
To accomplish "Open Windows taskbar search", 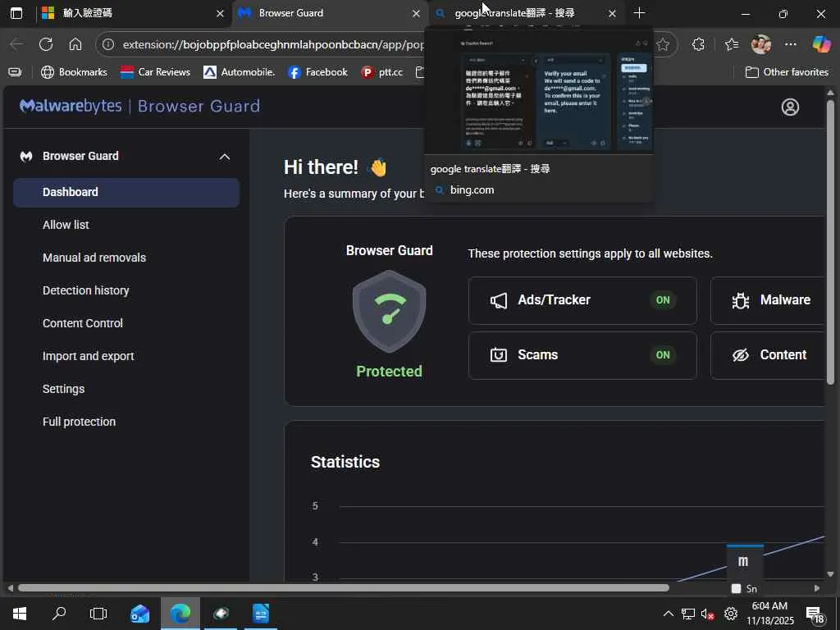I will [x=59, y=614].
